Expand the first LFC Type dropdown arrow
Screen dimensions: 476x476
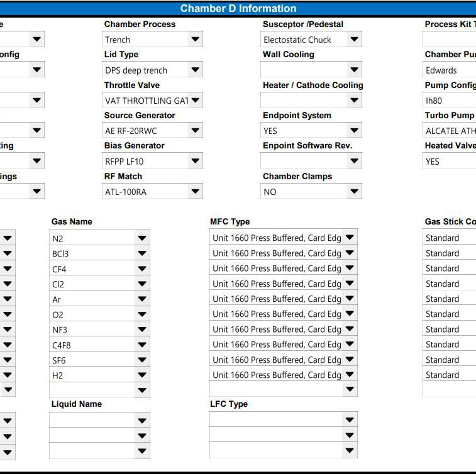(x=350, y=420)
